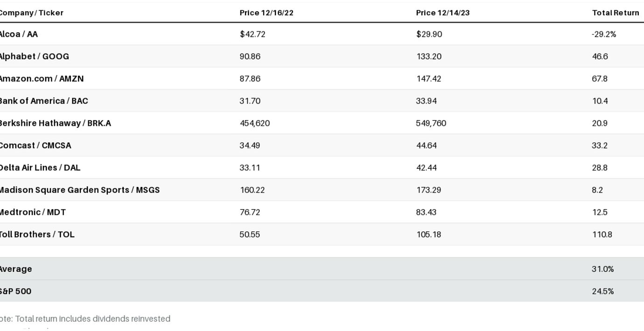
Task: Click the dividends reinvested footnote text
Action: pyautogui.click(x=85, y=319)
